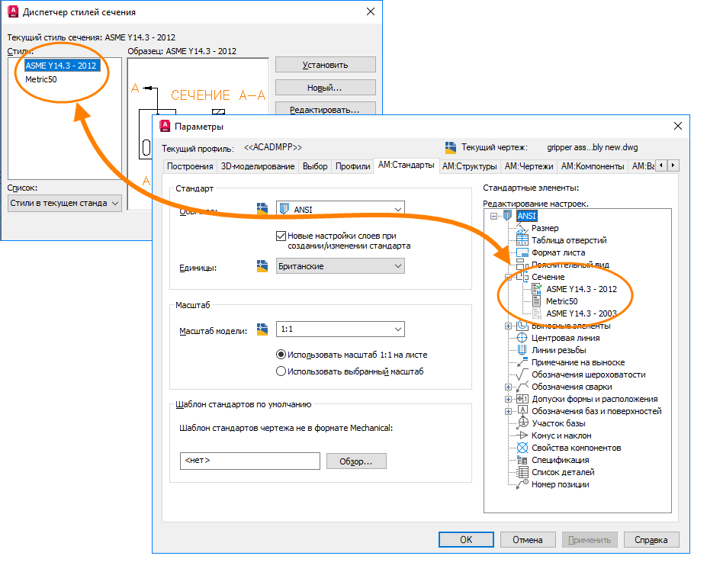Switch to the Профили tab

[352, 166]
